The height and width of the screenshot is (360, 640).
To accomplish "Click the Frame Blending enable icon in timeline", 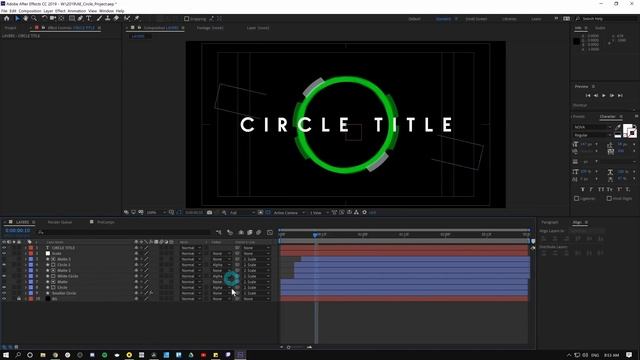I will pos(250,232).
